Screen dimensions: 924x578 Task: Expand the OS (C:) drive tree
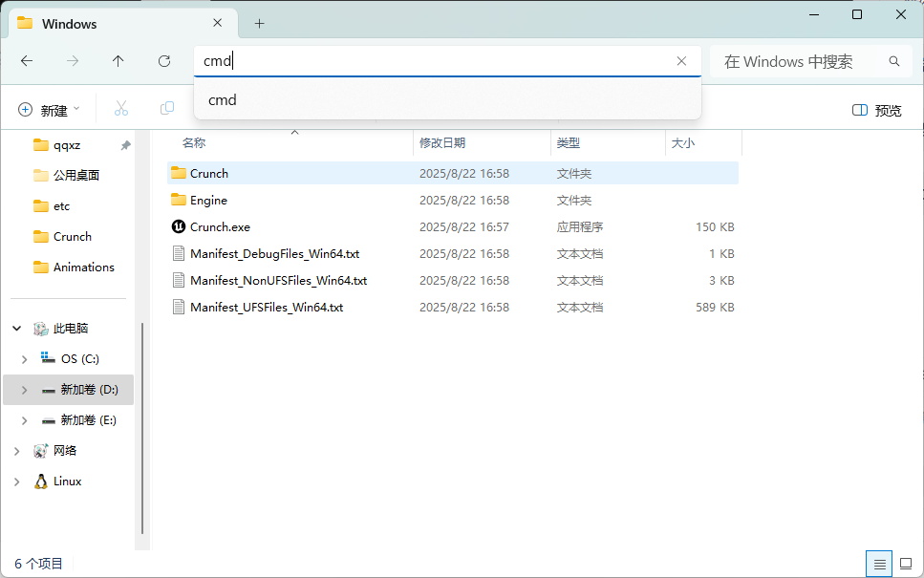pos(25,359)
